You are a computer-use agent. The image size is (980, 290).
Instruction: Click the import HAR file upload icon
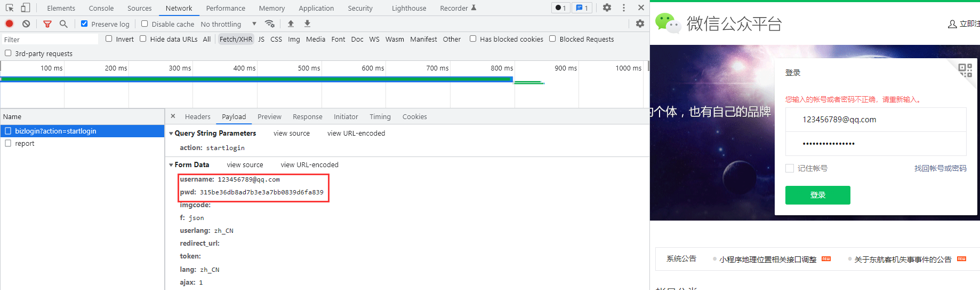coord(291,23)
